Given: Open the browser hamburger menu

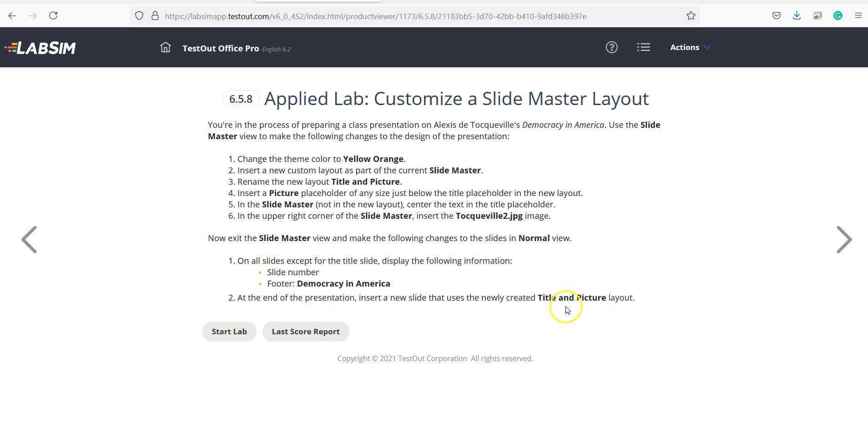Looking at the screenshot, I should pos(858,16).
